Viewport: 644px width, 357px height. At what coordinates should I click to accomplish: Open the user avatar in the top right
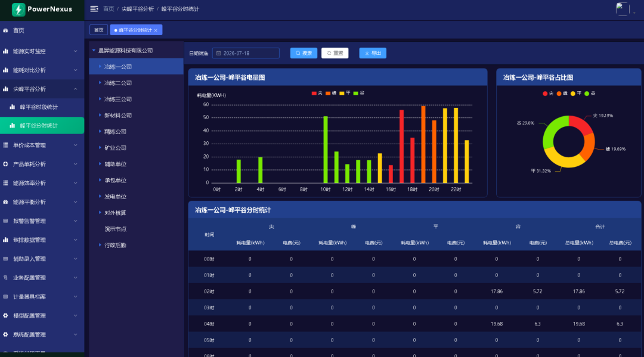pos(623,9)
